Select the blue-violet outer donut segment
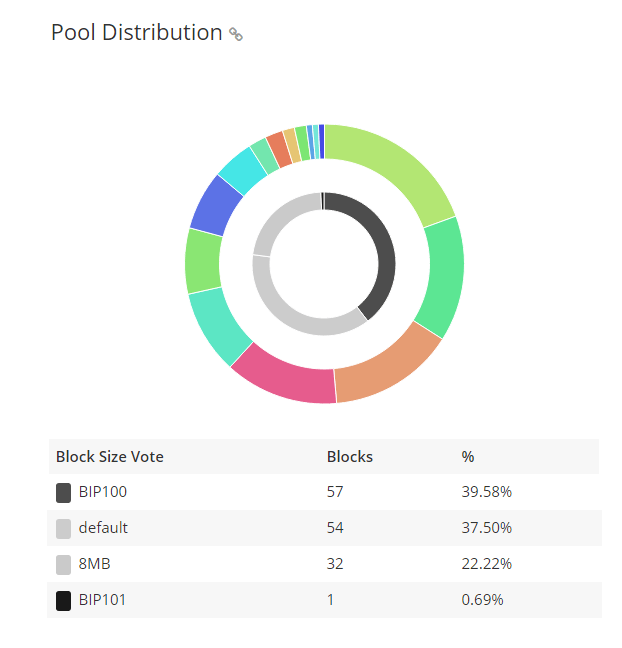 pos(214,205)
